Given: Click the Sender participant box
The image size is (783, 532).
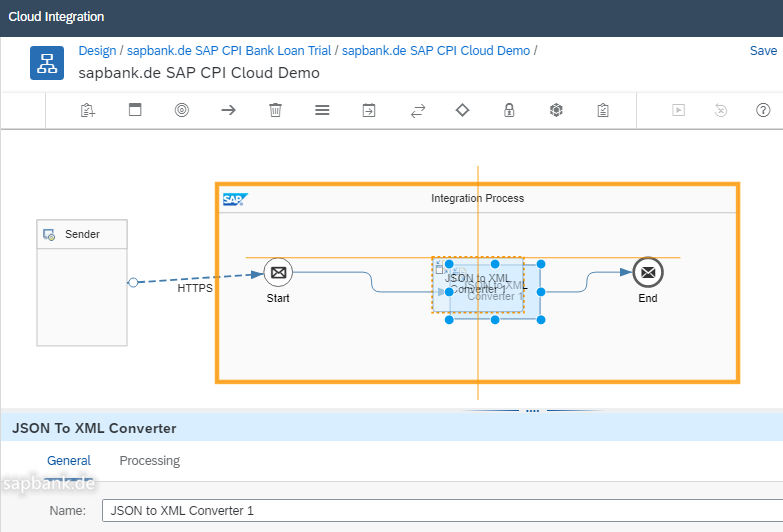Looking at the screenshot, I should tap(82, 283).
